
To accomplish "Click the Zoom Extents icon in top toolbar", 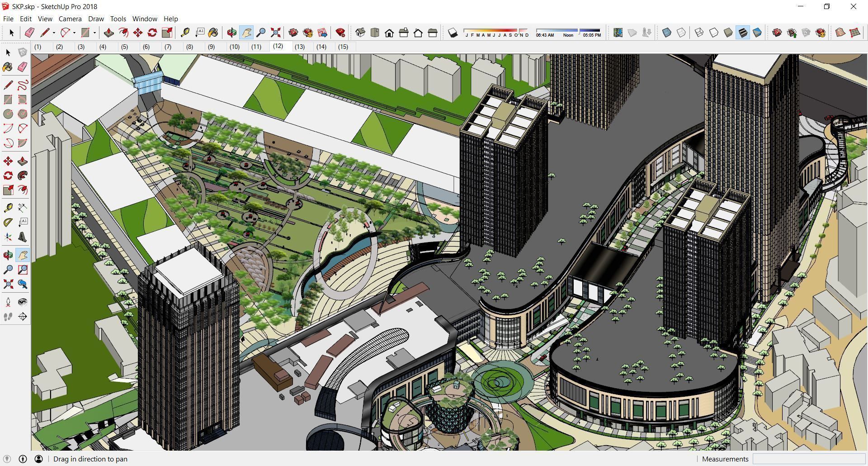I will [275, 33].
